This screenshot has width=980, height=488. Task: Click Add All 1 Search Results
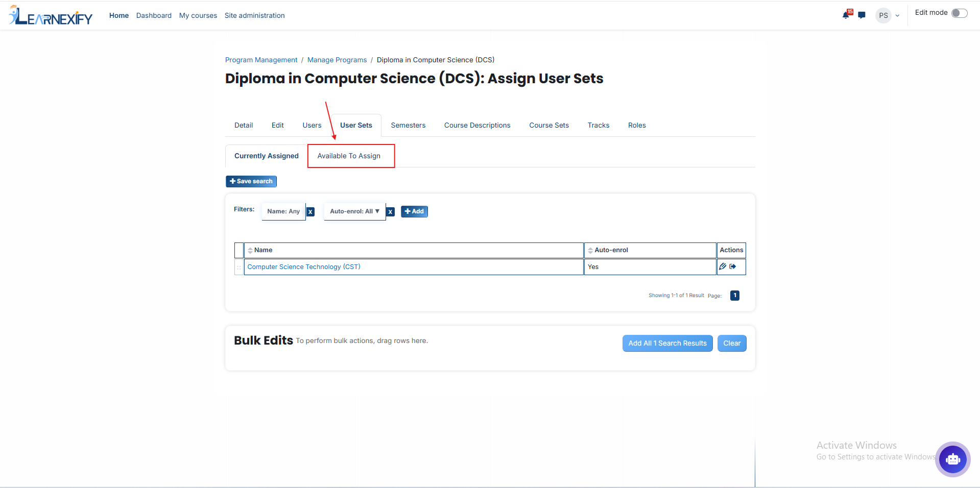pos(667,343)
